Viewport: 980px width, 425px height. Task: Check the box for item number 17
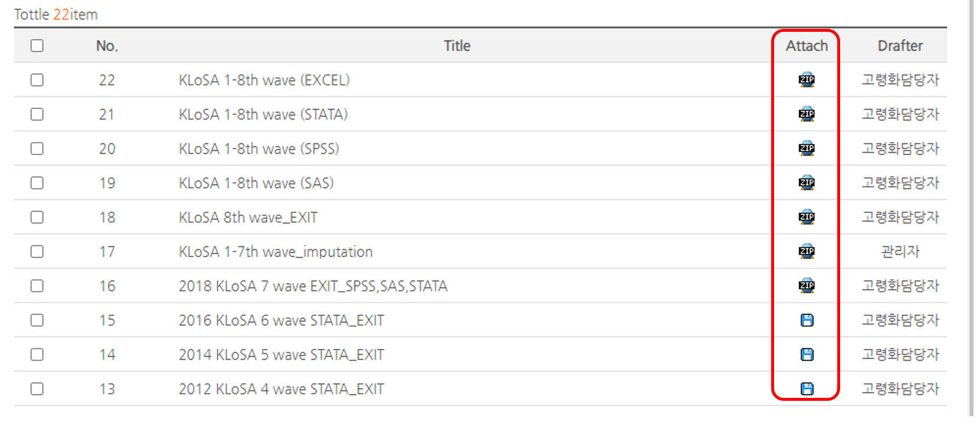[37, 252]
